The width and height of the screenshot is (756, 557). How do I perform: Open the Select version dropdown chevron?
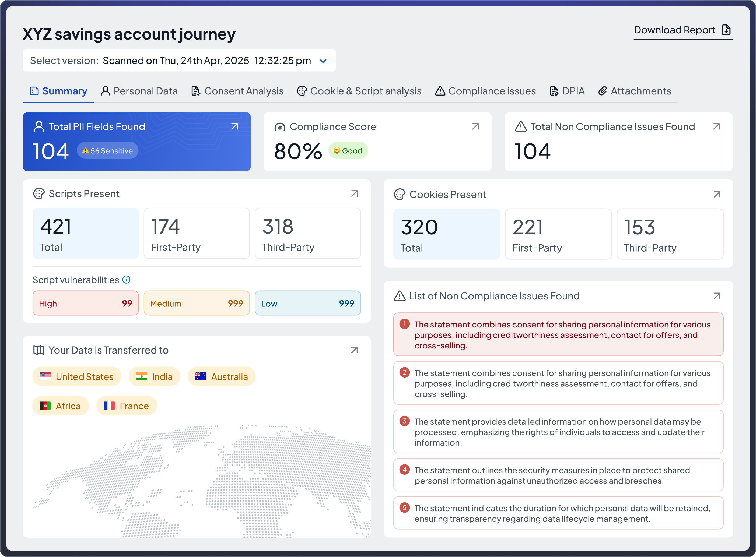pos(323,61)
